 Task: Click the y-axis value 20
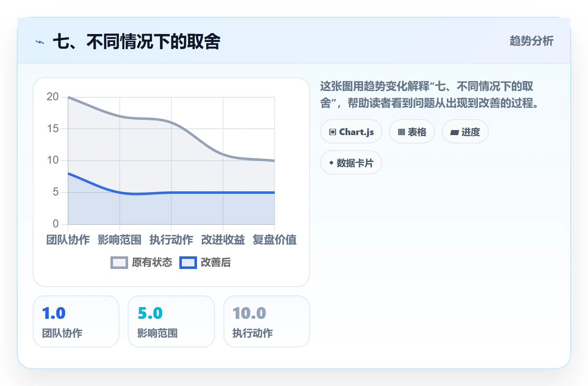52,97
